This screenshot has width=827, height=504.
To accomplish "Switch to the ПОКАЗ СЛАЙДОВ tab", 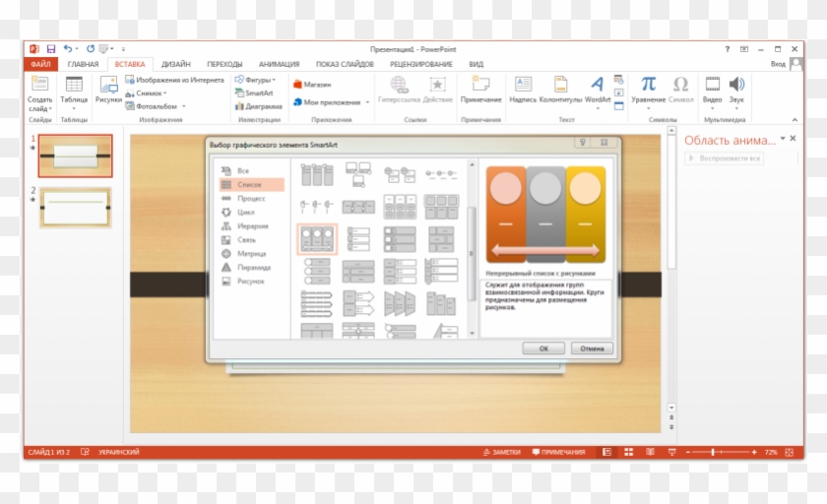I will click(x=345, y=64).
